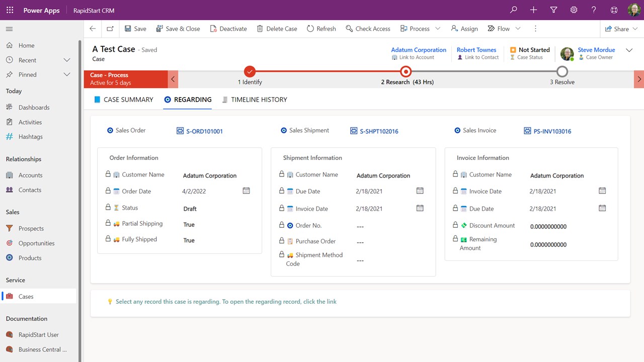644x362 pixels.
Task: Expand the Process dropdown arrow
Action: click(438, 29)
